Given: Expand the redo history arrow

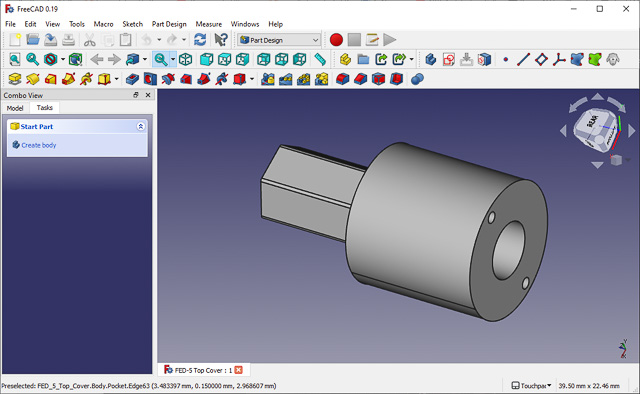Looking at the screenshot, I should point(184,40).
